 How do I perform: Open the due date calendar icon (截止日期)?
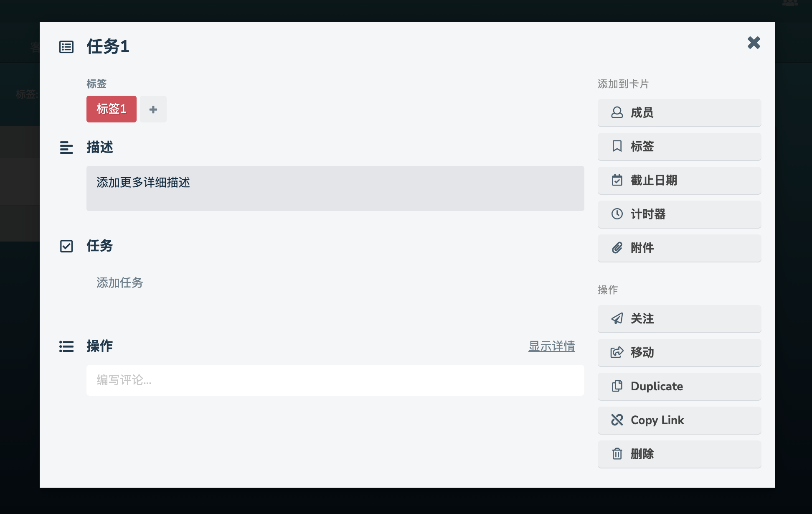617,180
